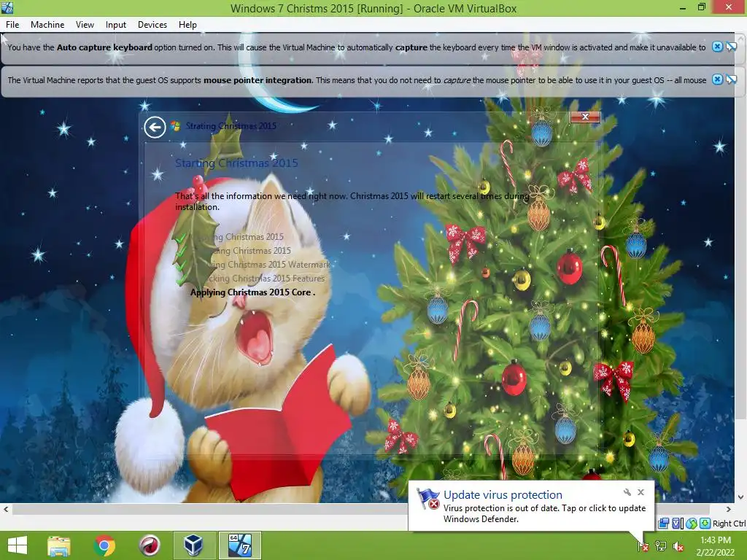Click the keyboard capture status icon
Screen dimensions: 747x560
(x=705, y=524)
